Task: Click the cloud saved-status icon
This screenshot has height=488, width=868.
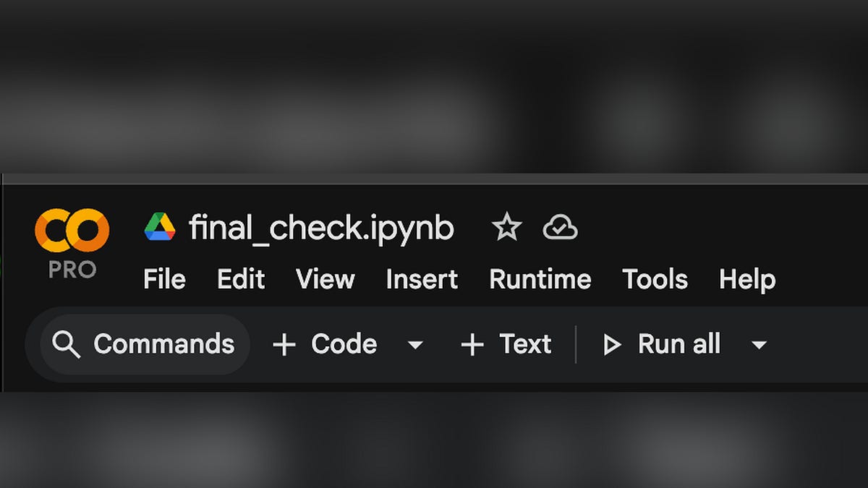Action: pyautogui.click(x=560, y=228)
